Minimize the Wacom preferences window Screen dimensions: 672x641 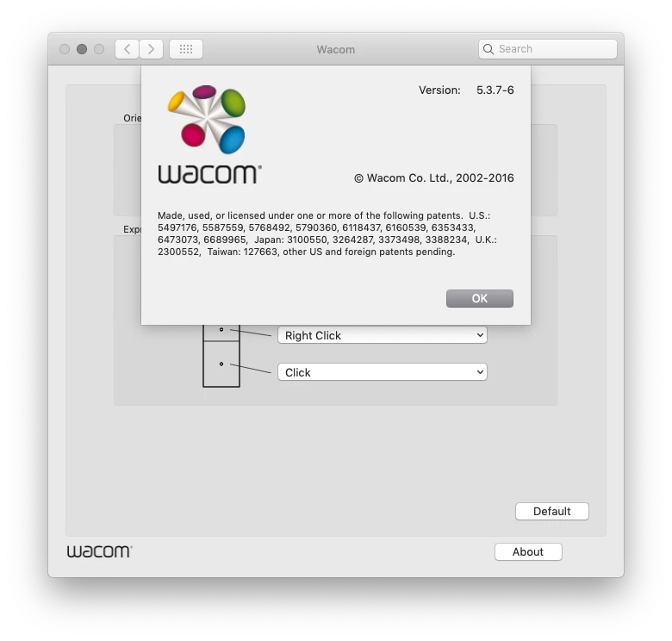pyautogui.click(x=82, y=49)
